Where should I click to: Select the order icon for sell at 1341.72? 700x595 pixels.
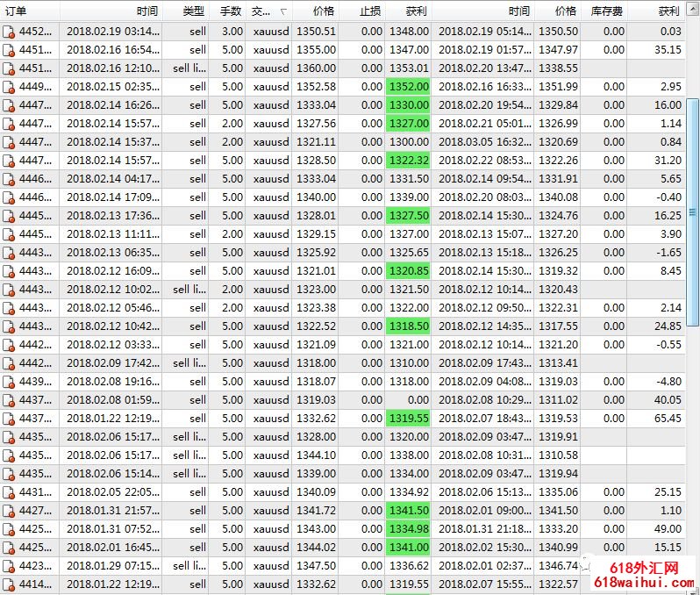[x=9, y=511]
